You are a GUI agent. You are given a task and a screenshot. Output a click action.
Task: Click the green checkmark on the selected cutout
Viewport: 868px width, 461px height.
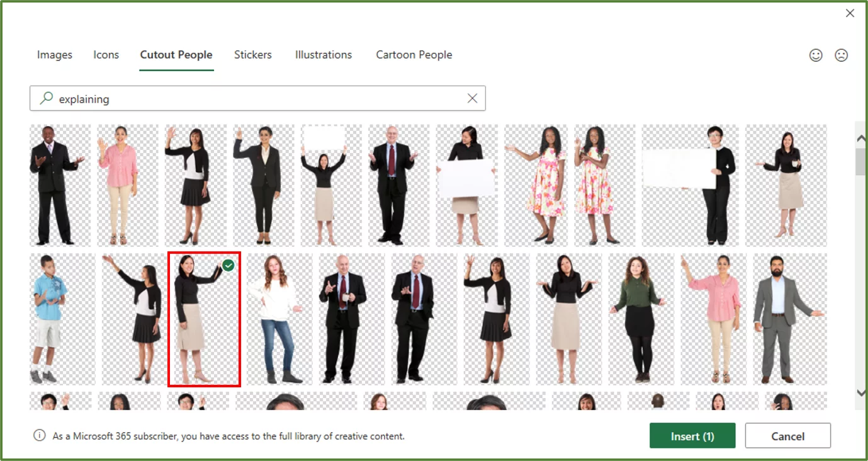tap(228, 265)
